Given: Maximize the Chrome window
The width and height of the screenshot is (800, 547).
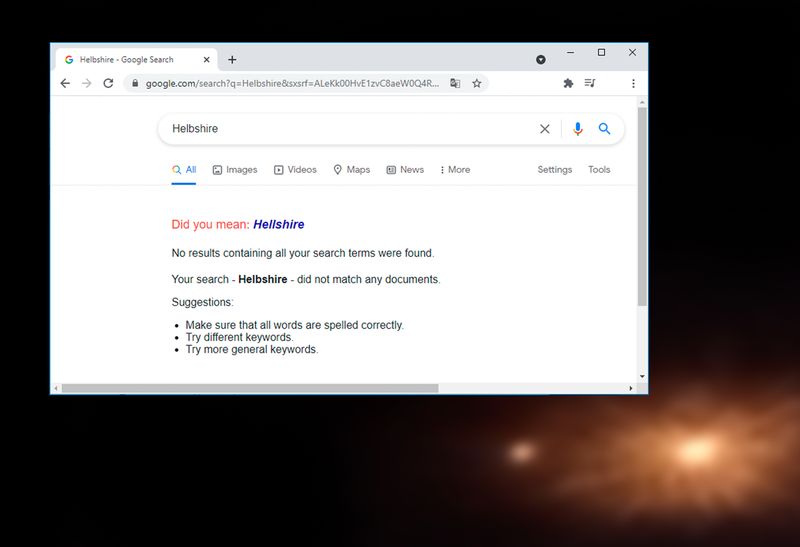Looking at the screenshot, I should pos(602,53).
